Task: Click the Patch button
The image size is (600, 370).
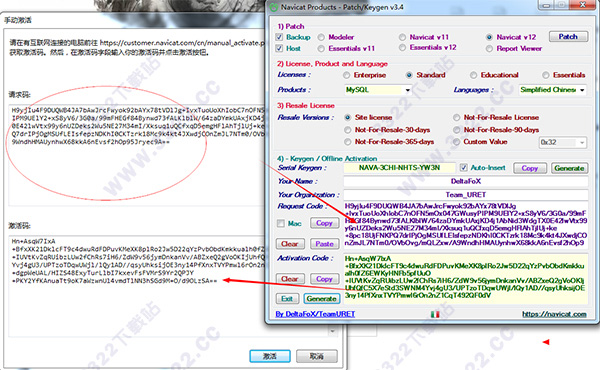Action: 568,37
